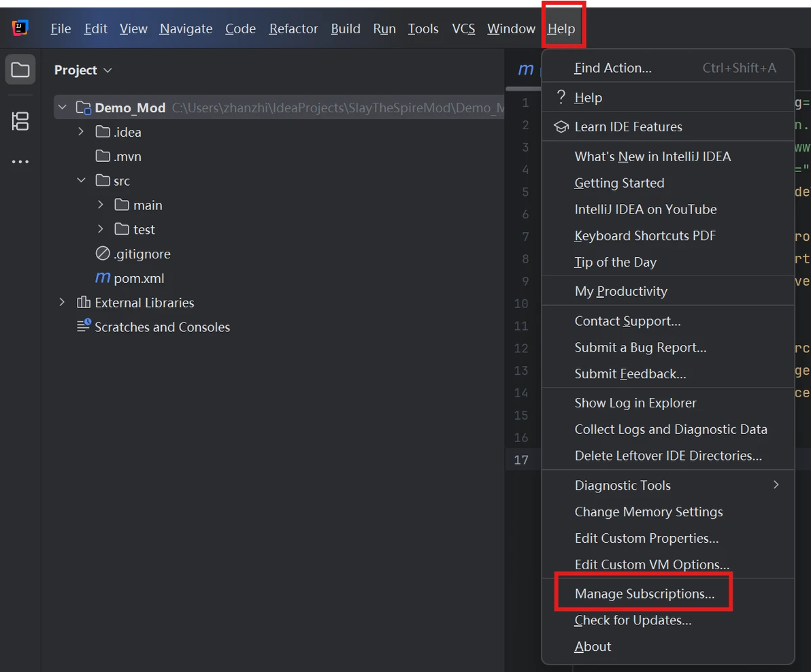Click the .idea folder icon
This screenshot has height=672, width=811.
tap(103, 132)
